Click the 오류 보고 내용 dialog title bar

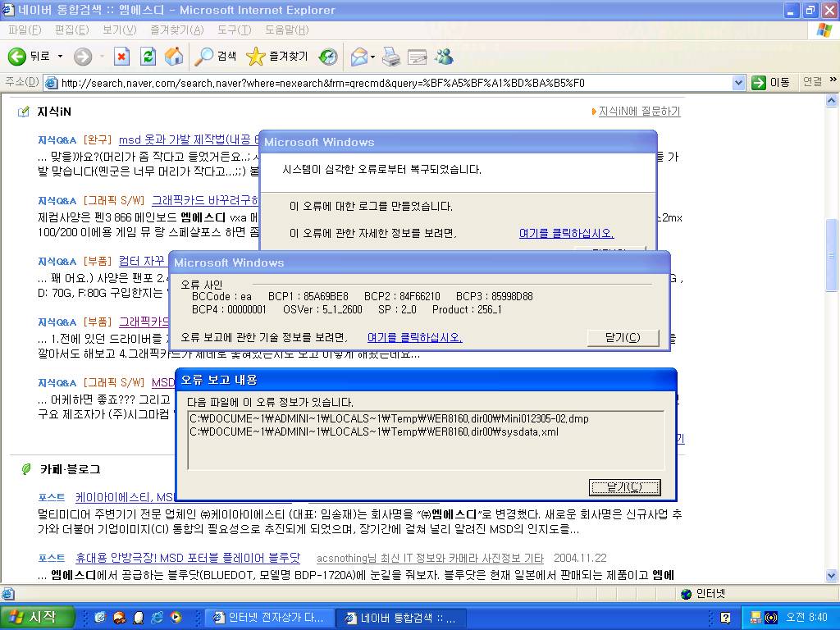click(x=426, y=380)
